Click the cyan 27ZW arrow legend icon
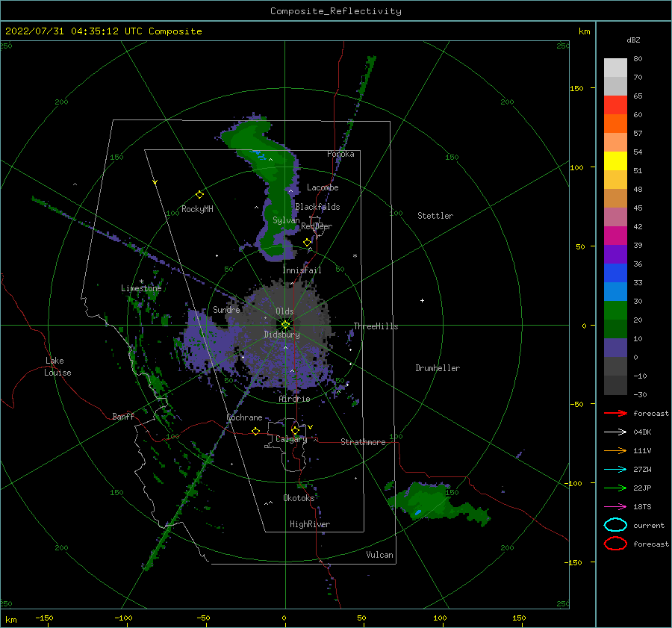 (615, 470)
